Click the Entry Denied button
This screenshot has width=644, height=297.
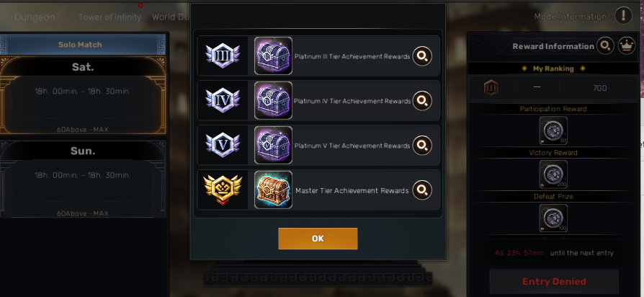click(x=554, y=281)
